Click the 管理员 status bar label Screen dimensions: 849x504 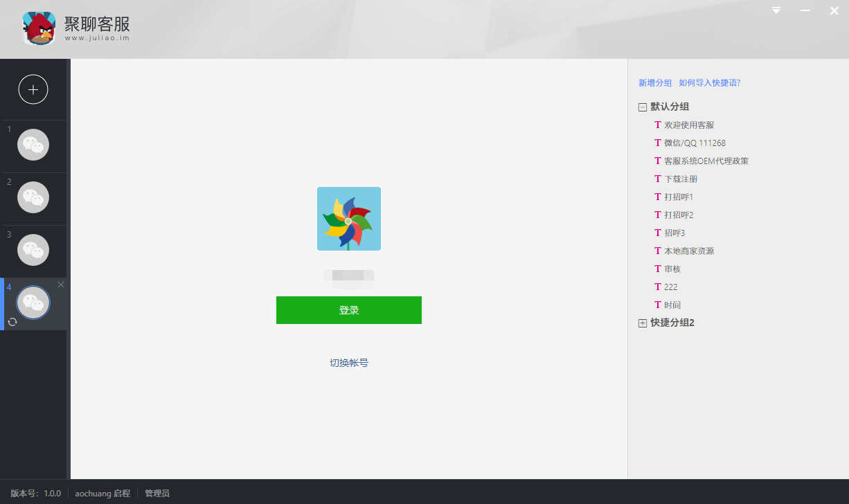(x=157, y=494)
